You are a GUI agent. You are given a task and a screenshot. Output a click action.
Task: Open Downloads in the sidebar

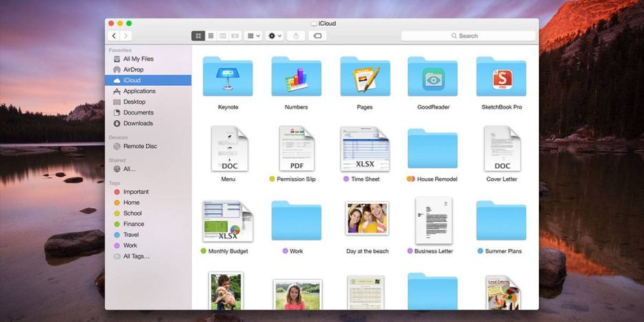point(148,123)
